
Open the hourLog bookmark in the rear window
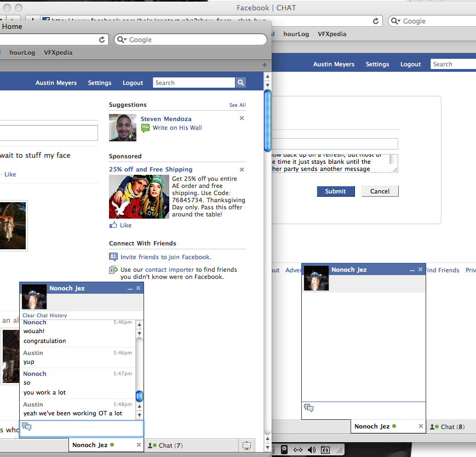296,34
